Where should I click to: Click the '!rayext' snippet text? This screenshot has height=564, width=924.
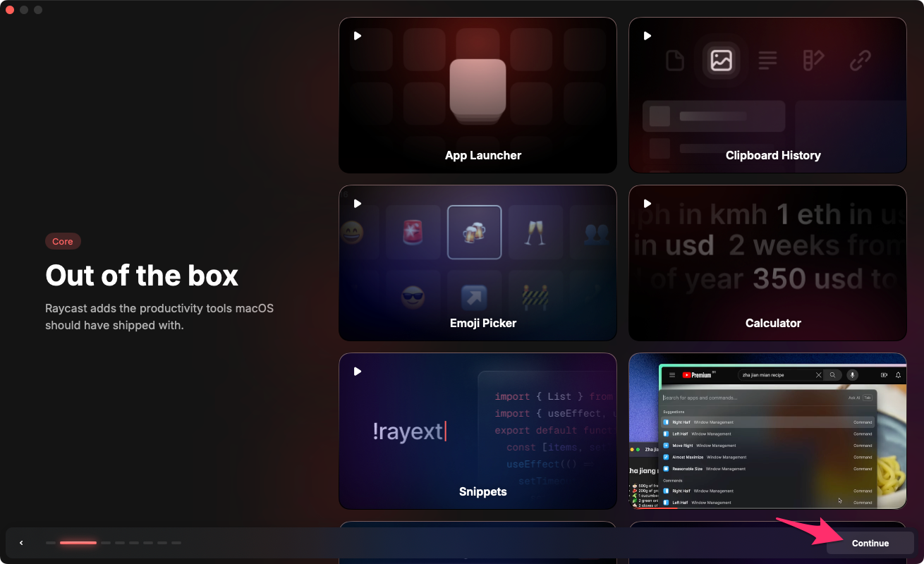(409, 431)
